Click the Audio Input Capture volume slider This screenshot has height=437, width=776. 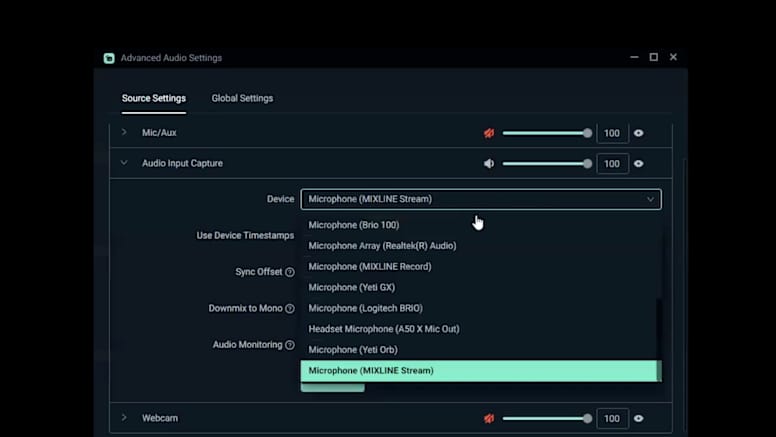pos(547,164)
